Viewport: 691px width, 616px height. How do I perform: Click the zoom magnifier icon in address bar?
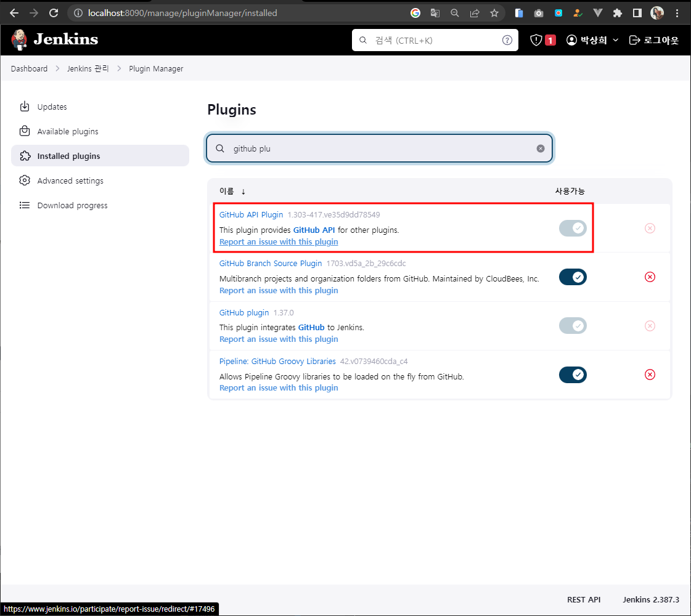[x=455, y=13]
